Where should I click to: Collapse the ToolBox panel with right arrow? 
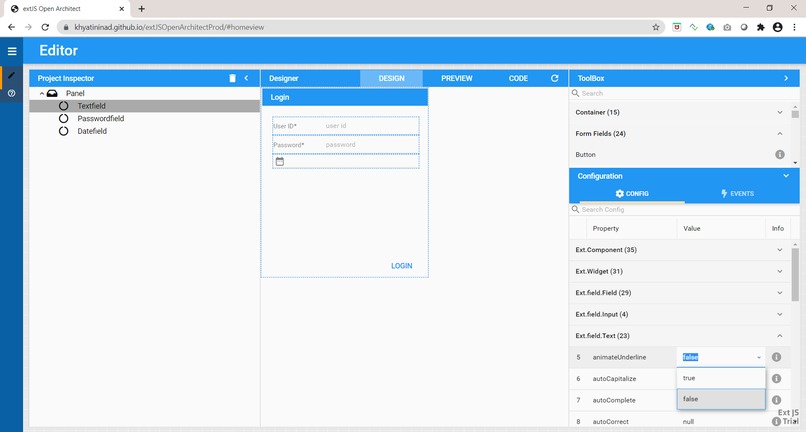[x=786, y=78]
